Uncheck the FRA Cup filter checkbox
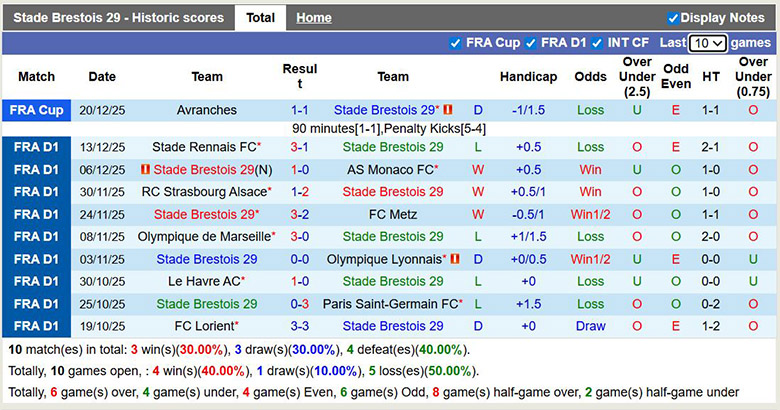 click(456, 43)
